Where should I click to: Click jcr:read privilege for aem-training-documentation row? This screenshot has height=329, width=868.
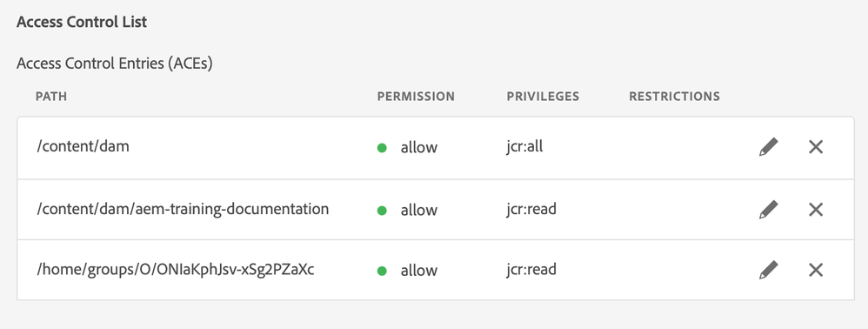531,209
